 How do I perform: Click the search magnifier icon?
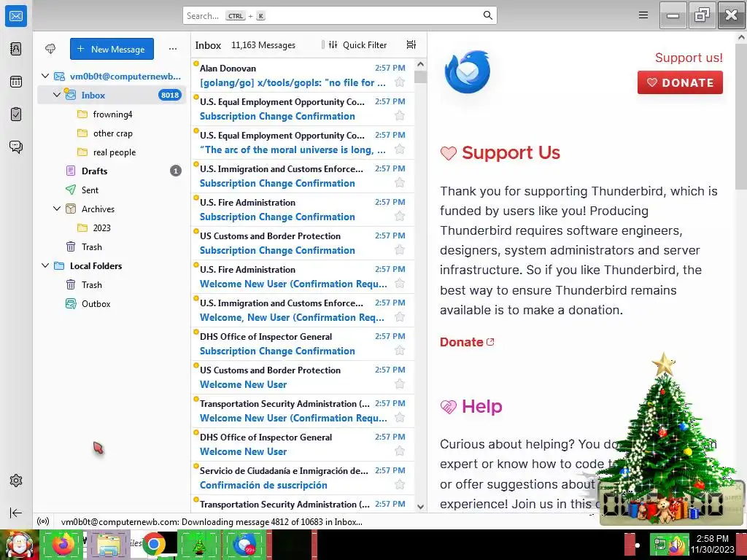coord(488,15)
